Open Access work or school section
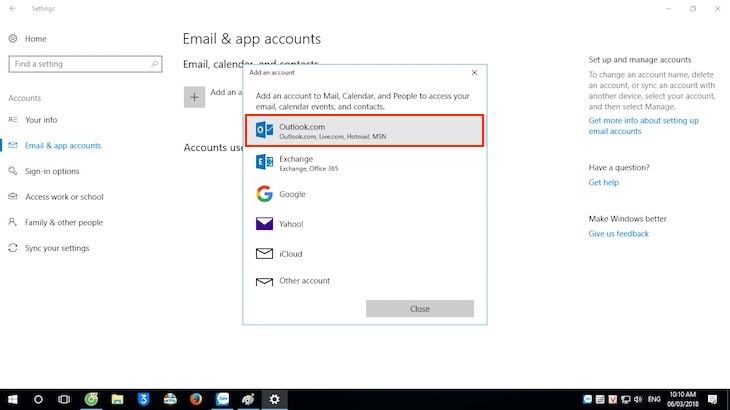The image size is (730, 410). [64, 197]
